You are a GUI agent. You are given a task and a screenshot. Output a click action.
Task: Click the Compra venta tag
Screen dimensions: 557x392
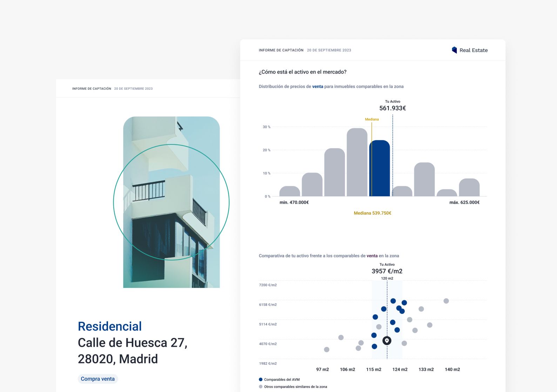(98, 379)
